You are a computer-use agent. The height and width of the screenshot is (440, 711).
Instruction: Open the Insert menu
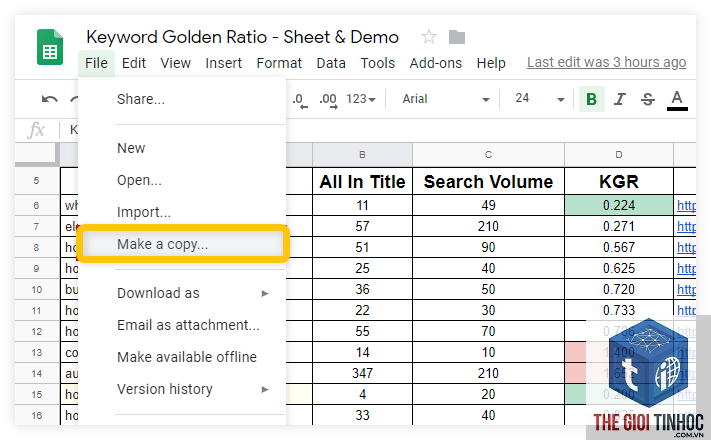tap(224, 63)
